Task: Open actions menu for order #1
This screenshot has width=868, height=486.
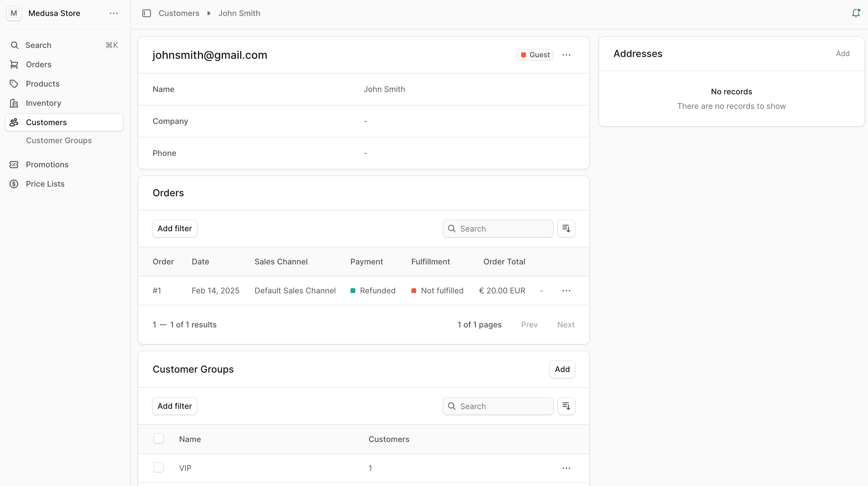Action: [x=566, y=291]
